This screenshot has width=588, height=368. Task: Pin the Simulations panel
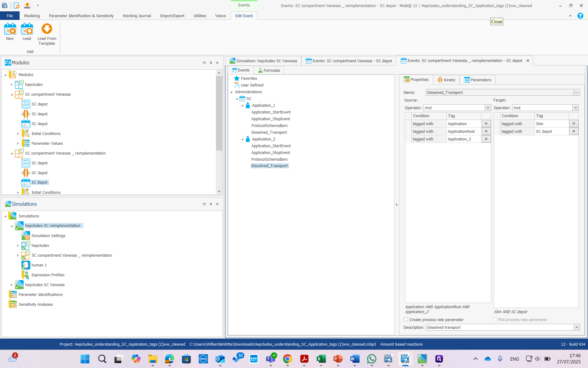(x=211, y=204)
